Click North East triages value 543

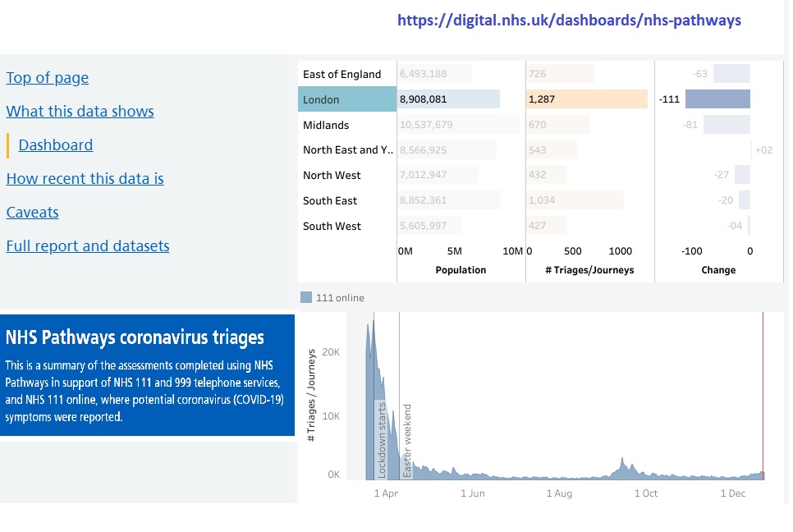(537, 149)
